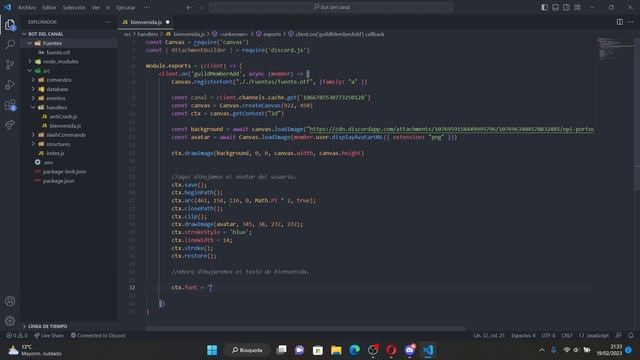
Task: Click the split editor right icon
Action: pos(620,22)
